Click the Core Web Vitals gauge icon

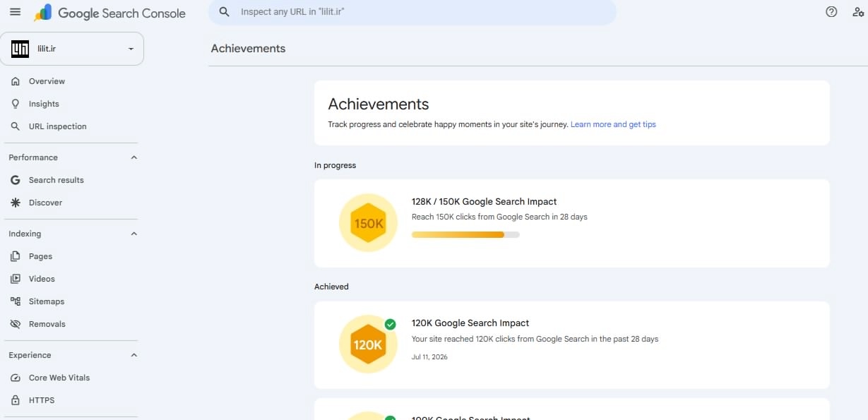click(x=16, y=378)
